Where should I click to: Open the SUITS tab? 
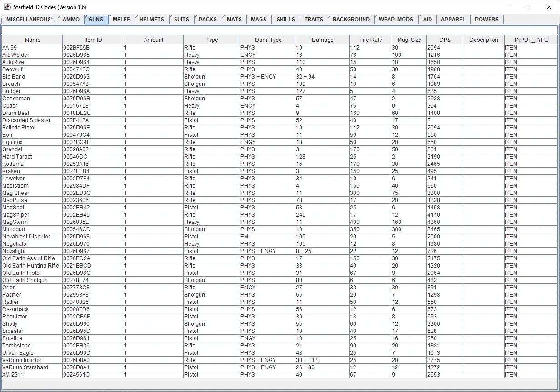181,20
